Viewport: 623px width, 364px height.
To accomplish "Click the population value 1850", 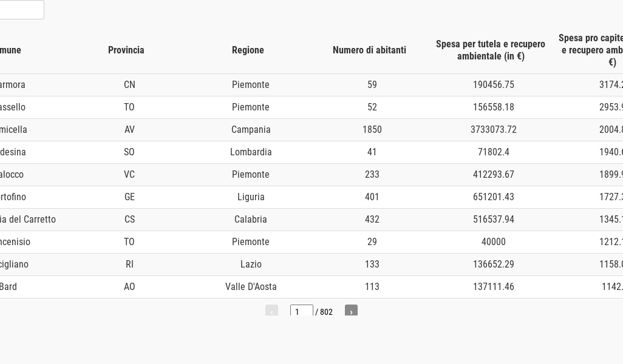I will tap(372, 129).
